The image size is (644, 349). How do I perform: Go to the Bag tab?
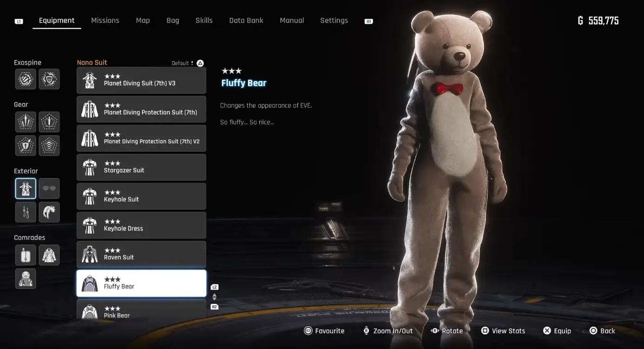click(173, 20)
